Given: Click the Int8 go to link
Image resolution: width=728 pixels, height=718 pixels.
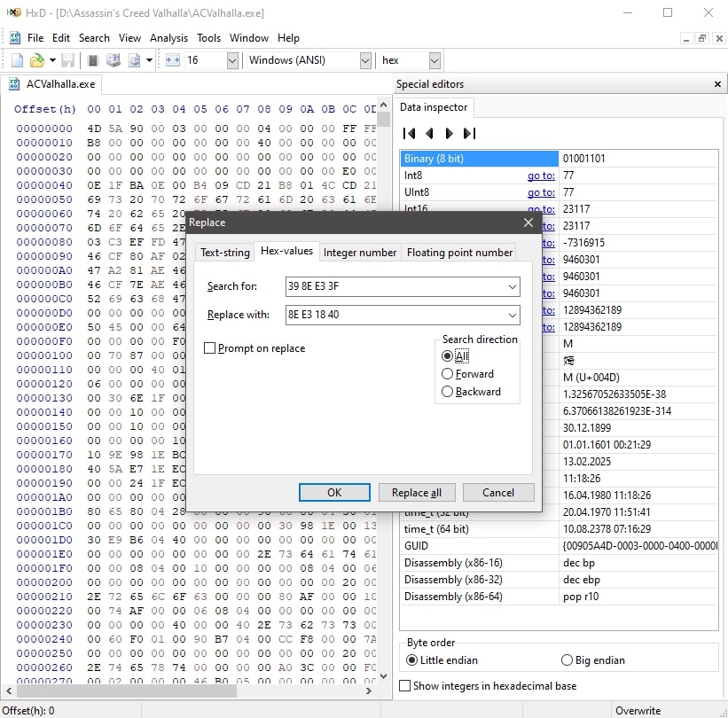Looking at the screenshot, I should (x=541, y=176).
